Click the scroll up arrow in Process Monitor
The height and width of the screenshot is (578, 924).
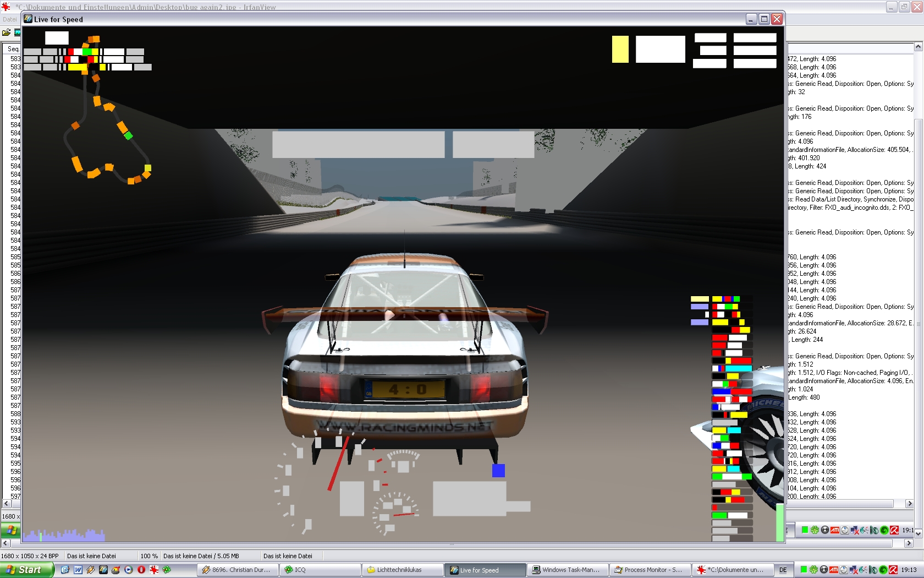click(x=918, y=47)
